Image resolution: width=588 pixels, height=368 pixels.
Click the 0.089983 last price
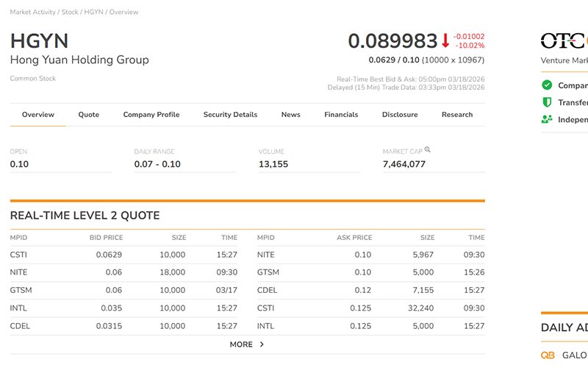392,40
